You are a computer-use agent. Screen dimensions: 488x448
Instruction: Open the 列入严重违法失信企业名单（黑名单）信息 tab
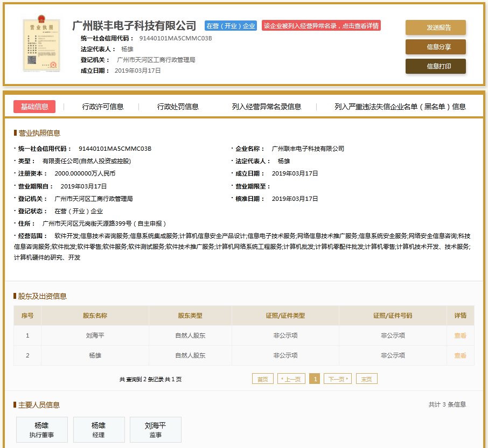(400, 107)
